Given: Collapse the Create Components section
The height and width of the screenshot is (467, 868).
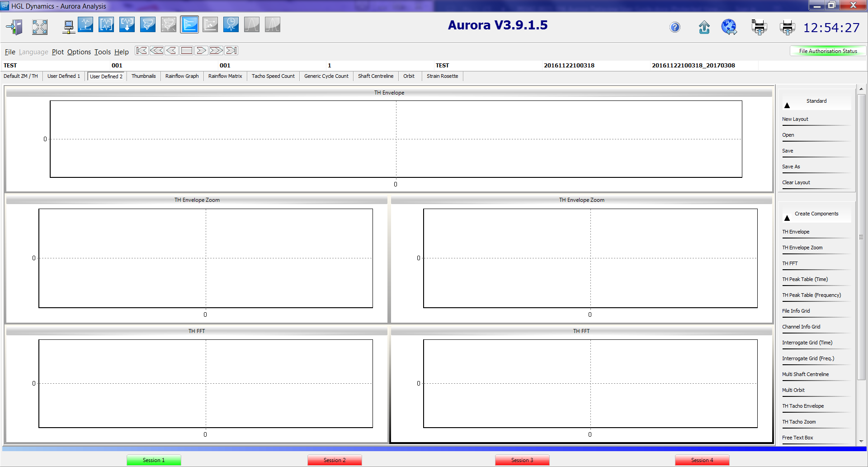Looking at the screenshot, I should coord(787,218).
